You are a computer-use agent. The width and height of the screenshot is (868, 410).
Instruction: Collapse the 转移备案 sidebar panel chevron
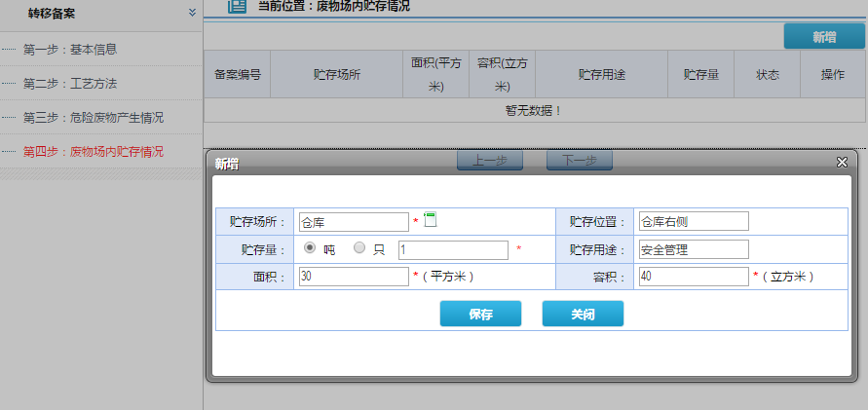pyautogui.click(x=192, y=14)
